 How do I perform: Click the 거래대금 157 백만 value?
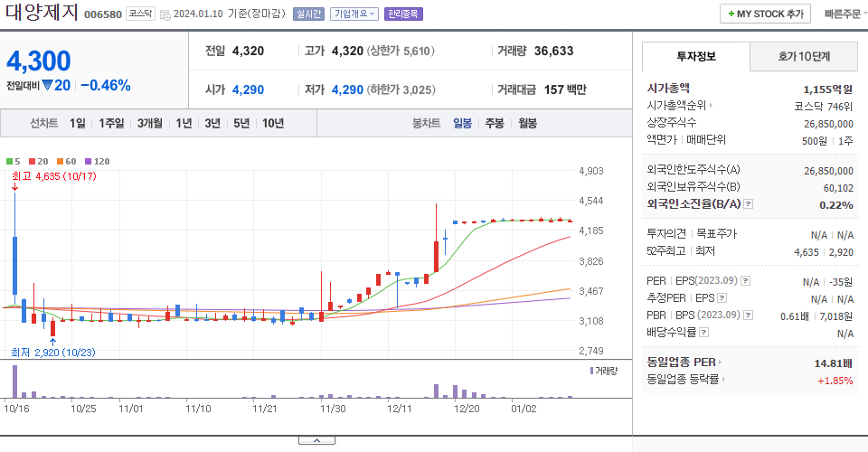coord(565,89)
